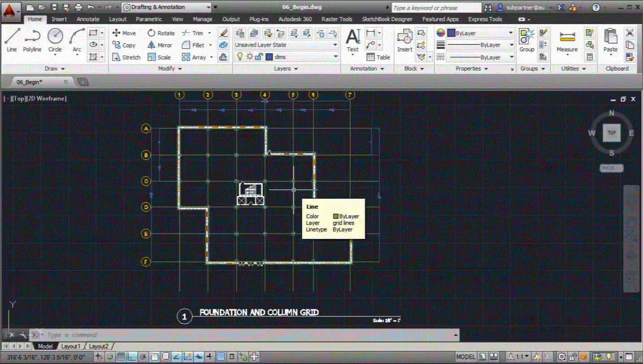Switch to the Layout2 tab
The image size is (643, 364).
pyautogui.click(x=98, y=347)
